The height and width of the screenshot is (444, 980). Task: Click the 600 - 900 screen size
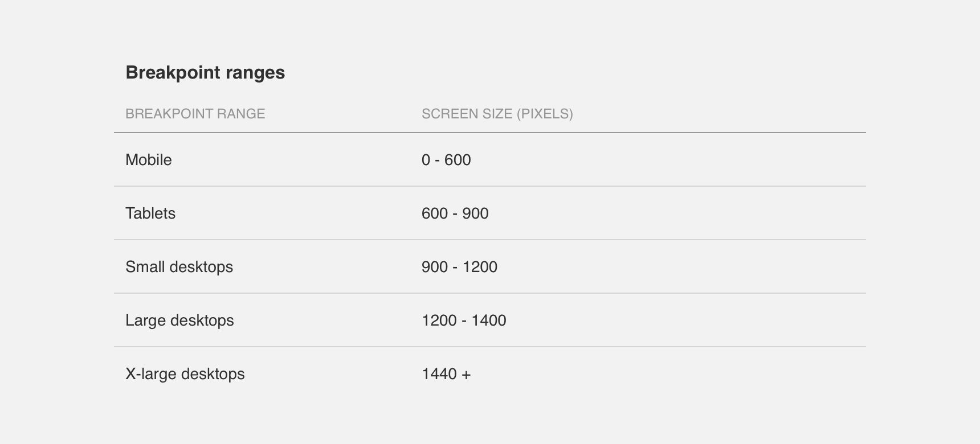[x=455, y=213]
